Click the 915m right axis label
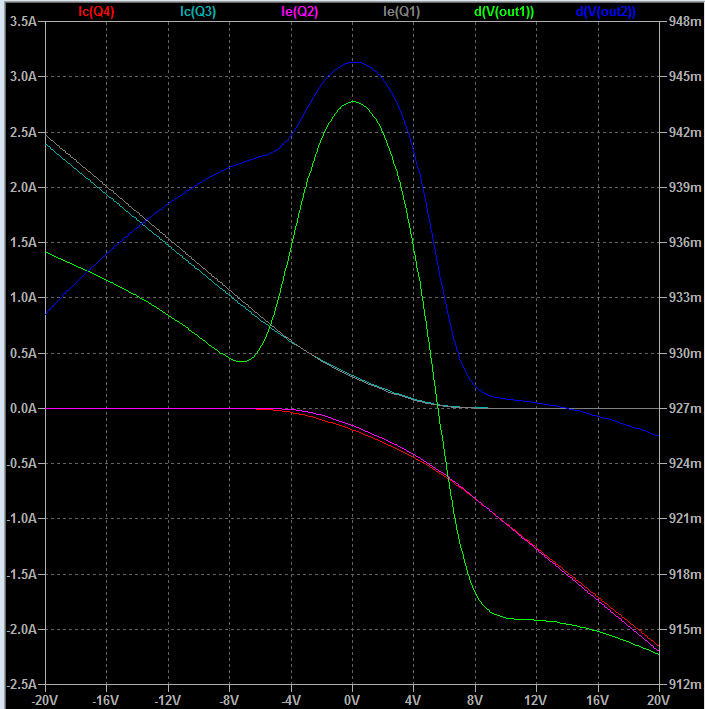Image resolution: width=705 pixels, height=709 pixels. pos(685,629)
